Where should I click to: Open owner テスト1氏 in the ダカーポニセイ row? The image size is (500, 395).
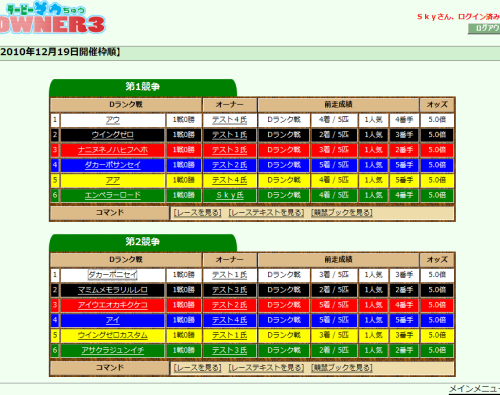click(x=230, y=275)
